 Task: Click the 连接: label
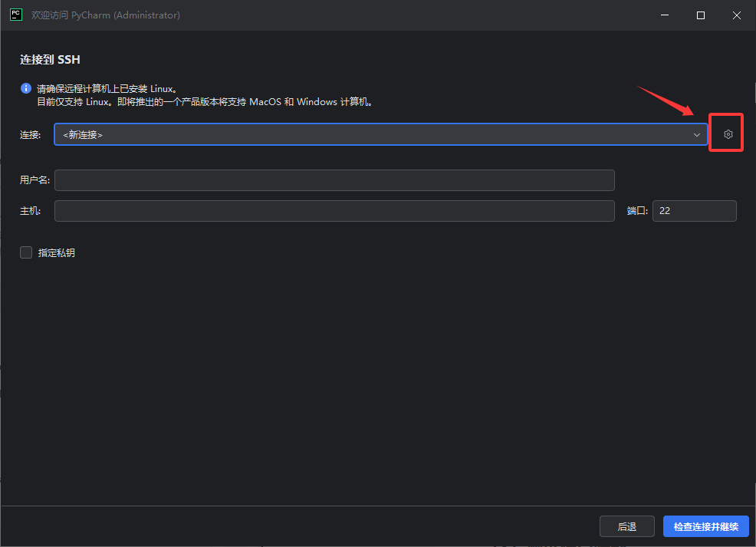[31, 134]
